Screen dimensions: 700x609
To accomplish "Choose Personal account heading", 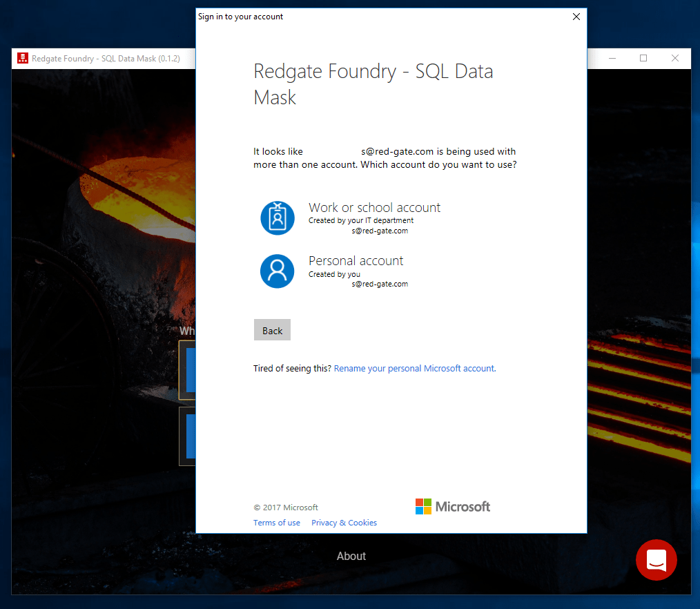I will [356, 261].
